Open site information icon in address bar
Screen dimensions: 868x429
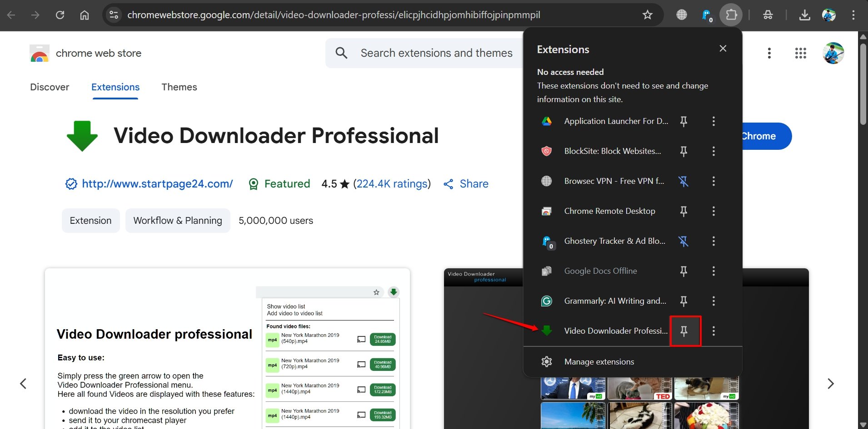(114, 15)
